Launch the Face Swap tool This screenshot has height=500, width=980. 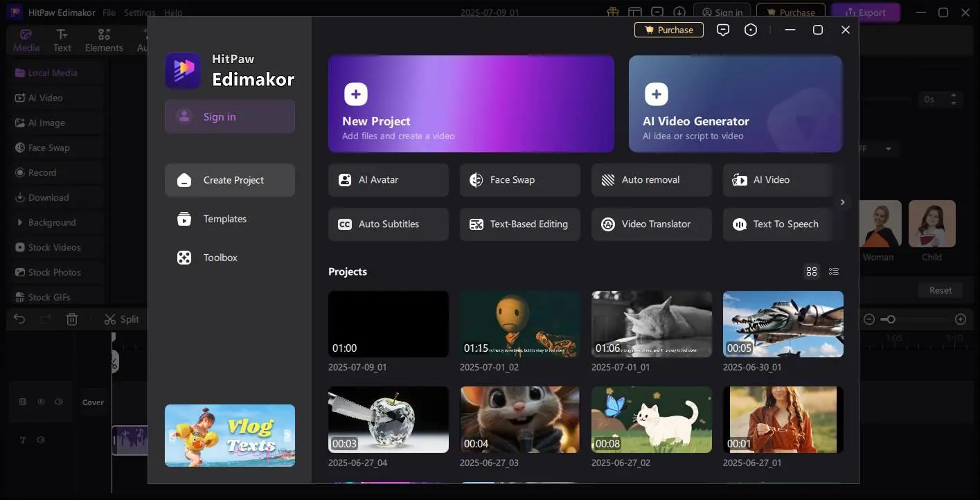click(x=519, y=180)
